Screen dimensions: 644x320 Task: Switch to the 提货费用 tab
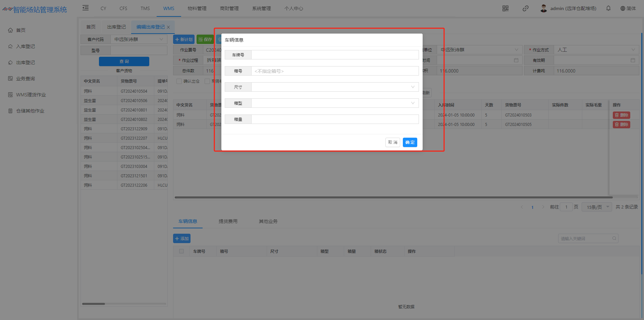coord(228,221)
